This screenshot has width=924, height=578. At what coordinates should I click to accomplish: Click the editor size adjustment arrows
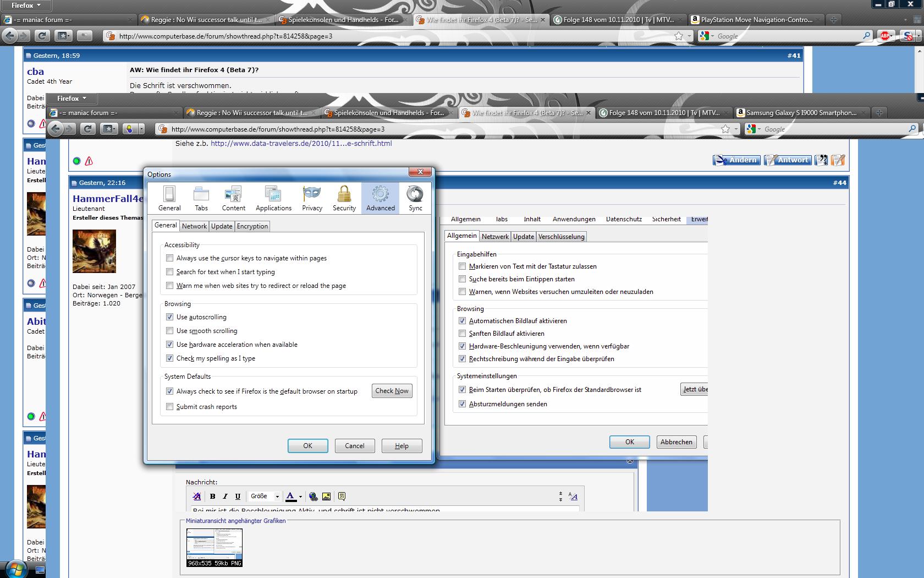560,497
